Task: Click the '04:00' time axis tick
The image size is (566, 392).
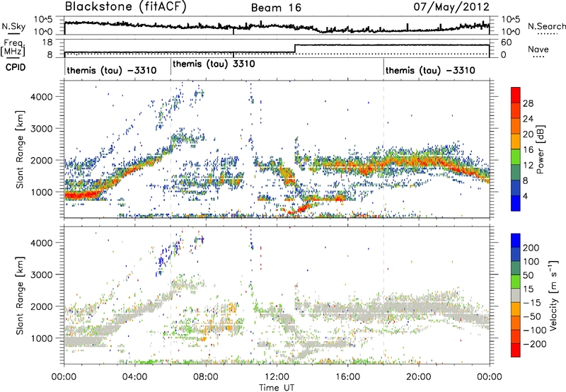Action: (x=134, y=377)
